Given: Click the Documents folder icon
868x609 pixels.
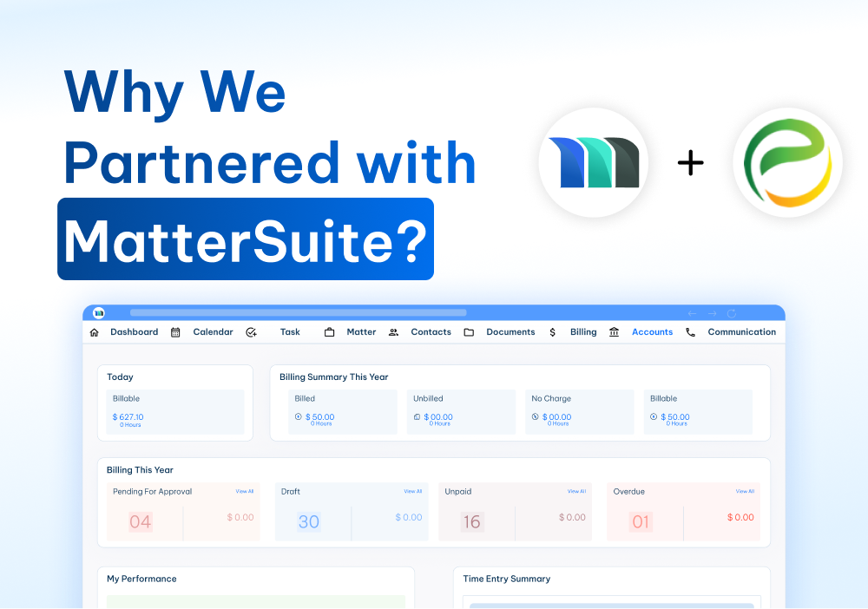Looking at the screenshot, I should pos(469,332).
